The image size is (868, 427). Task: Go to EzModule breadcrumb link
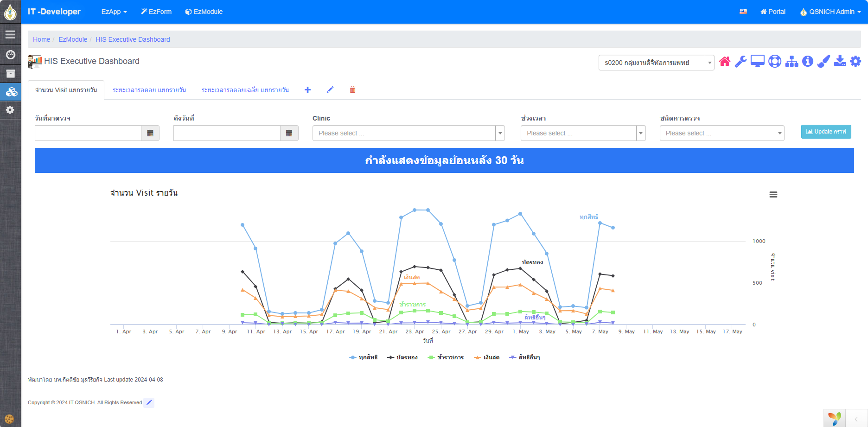coord(73,39)
